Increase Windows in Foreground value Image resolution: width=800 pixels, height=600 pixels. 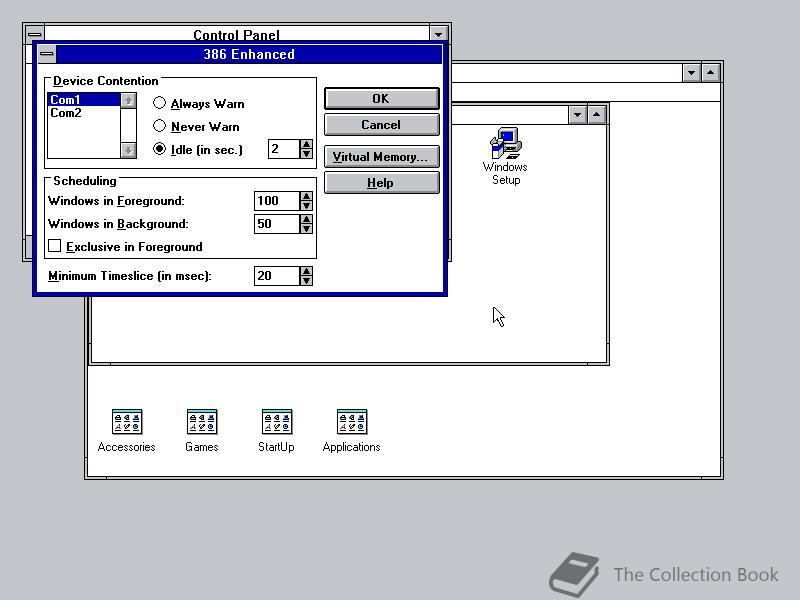[306, 196]
